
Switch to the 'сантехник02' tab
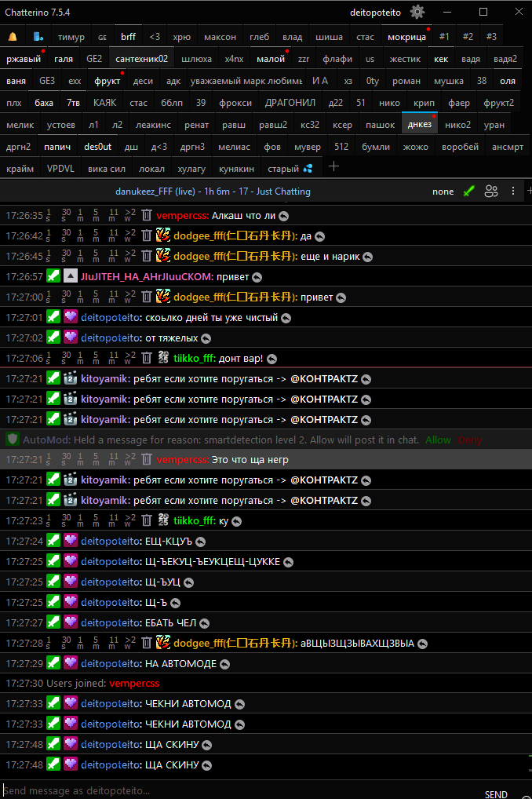click(x=141, y=59)
